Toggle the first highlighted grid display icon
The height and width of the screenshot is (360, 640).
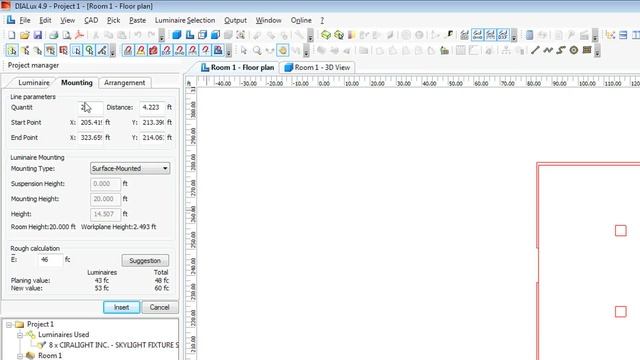(477, 35)
